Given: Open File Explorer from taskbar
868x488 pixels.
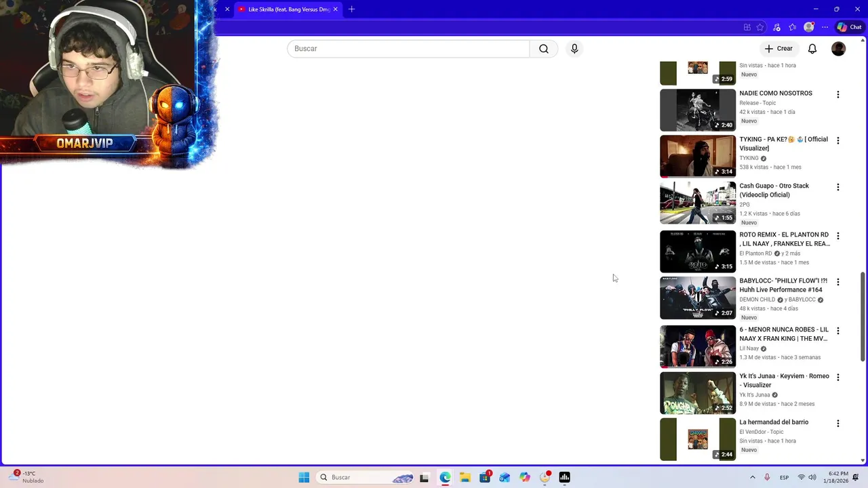Looking at the screenshot, I should (465, 477).
